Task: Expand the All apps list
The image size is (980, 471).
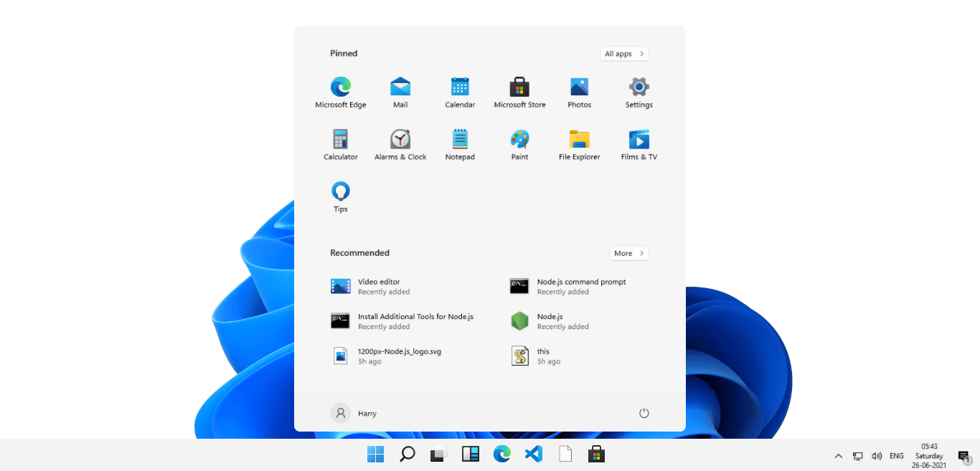Action: click(x=623, y=54)
